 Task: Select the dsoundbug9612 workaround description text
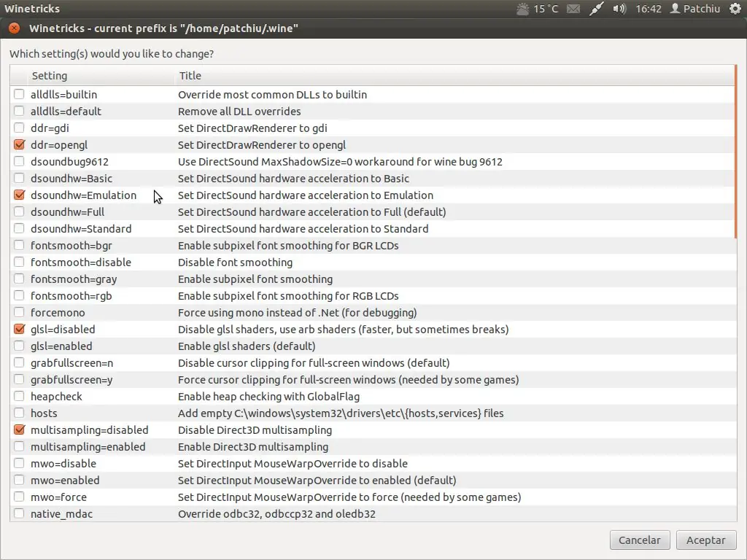(x=340, y=161)
